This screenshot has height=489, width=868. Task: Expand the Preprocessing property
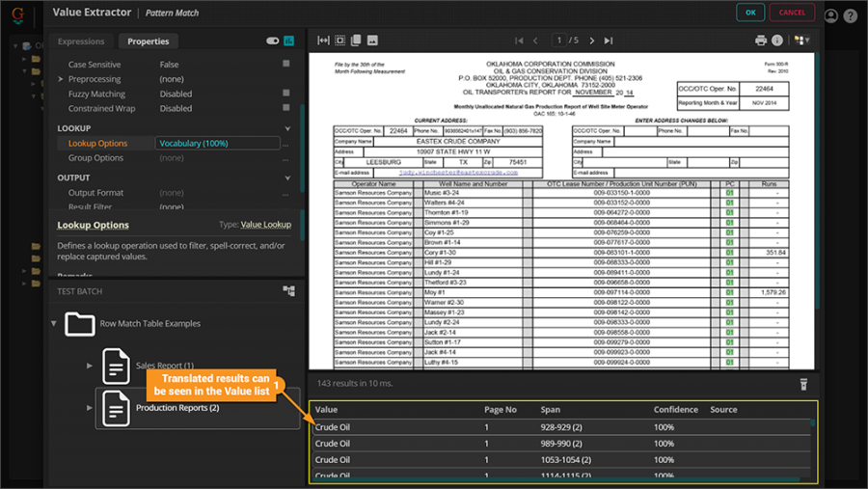[x=60, y=79]
